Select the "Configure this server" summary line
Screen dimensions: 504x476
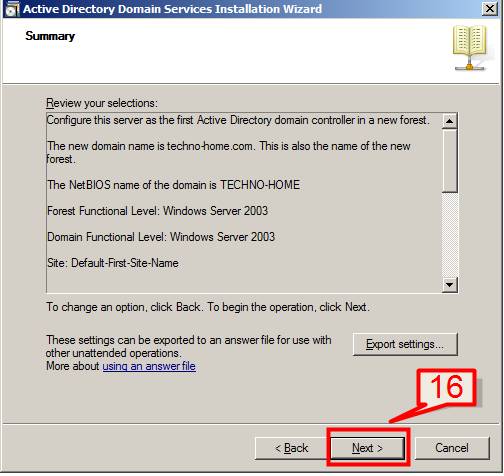pos(238,120)
